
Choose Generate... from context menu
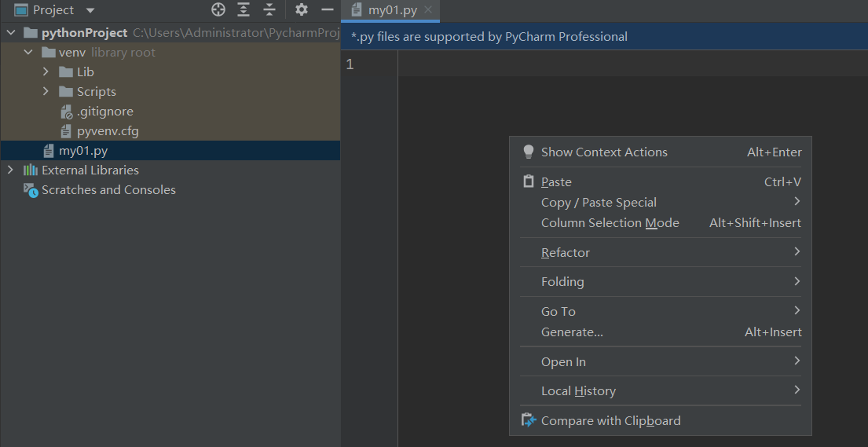point(661,332)
